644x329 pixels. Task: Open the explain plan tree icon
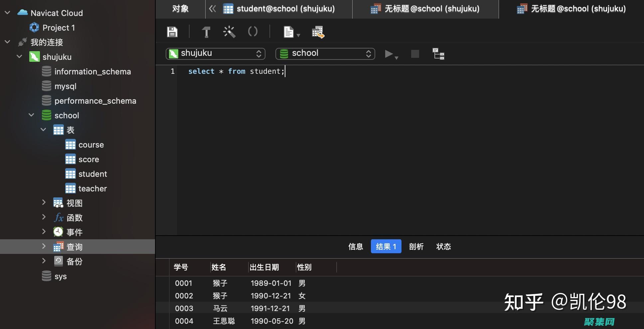[x=438, y=54]
